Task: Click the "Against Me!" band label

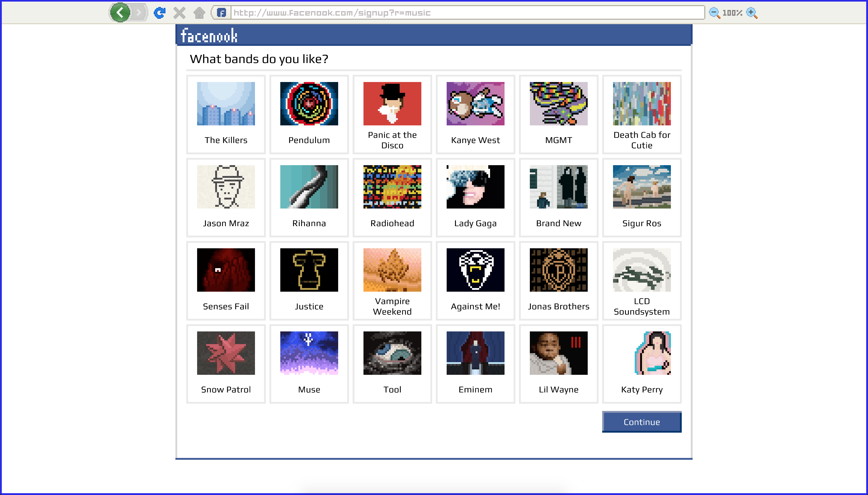Action: (476, 307)
